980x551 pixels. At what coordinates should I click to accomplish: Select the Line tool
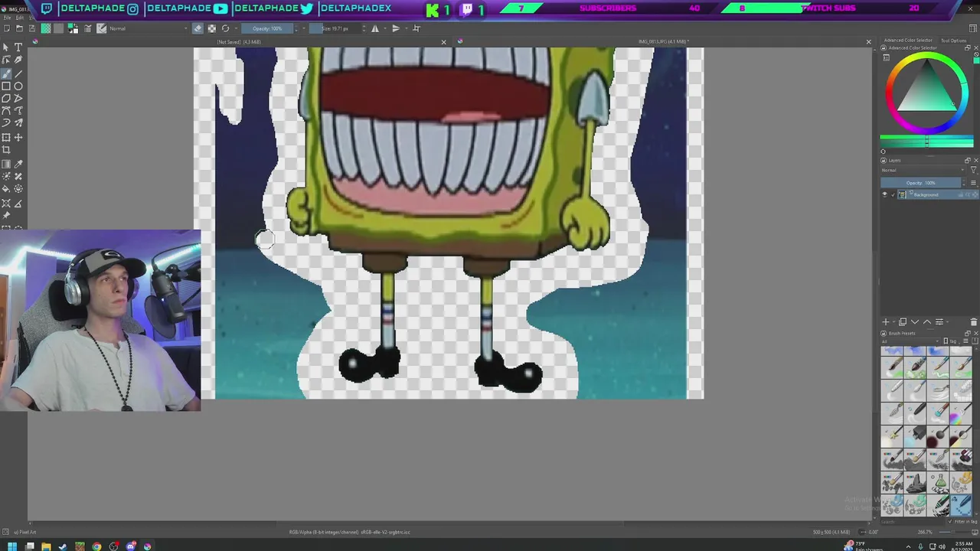coord(18,73)
